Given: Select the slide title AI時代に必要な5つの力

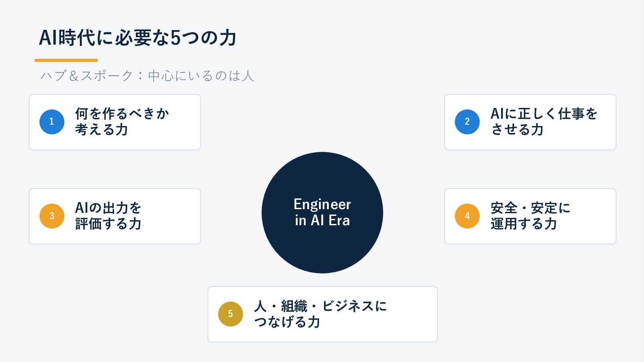Looking at the screenshot, I should [x=138, y=38].
